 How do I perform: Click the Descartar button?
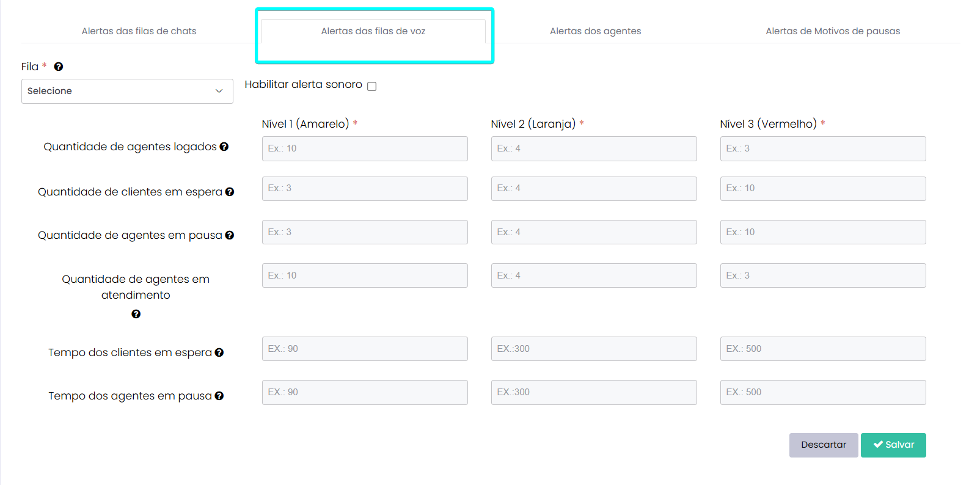tap(823, 445)
